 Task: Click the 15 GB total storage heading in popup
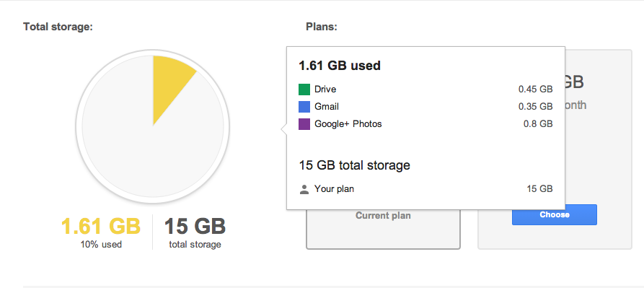354,165
